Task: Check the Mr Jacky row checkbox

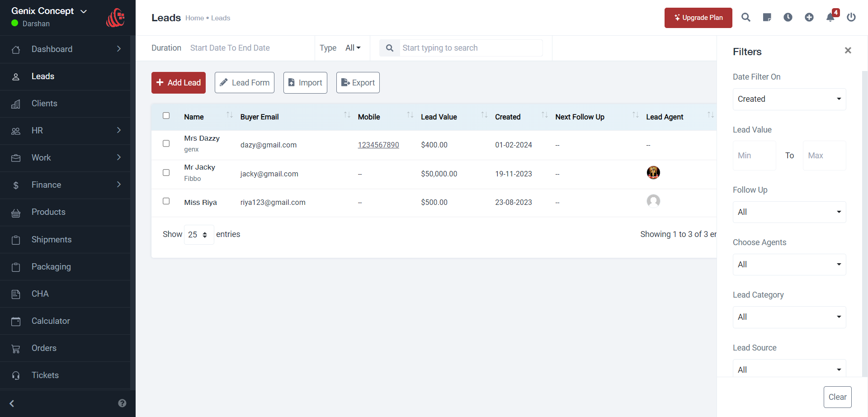Action: pos(166,172)
